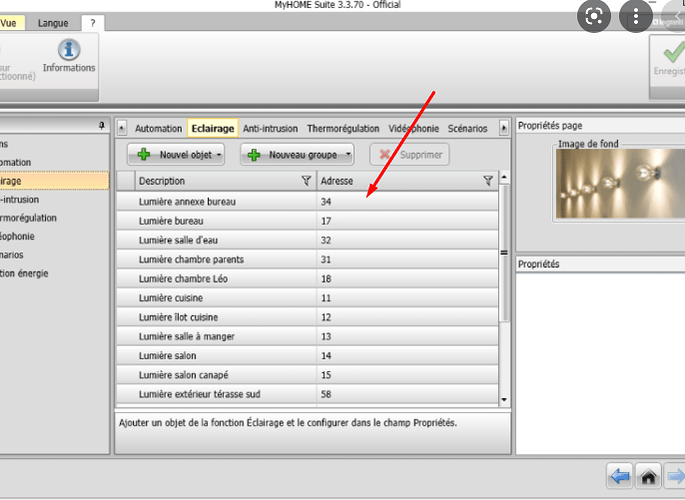Click the Description column header
Viewport: 685px width, 500px height.
(x=225, y=181)
